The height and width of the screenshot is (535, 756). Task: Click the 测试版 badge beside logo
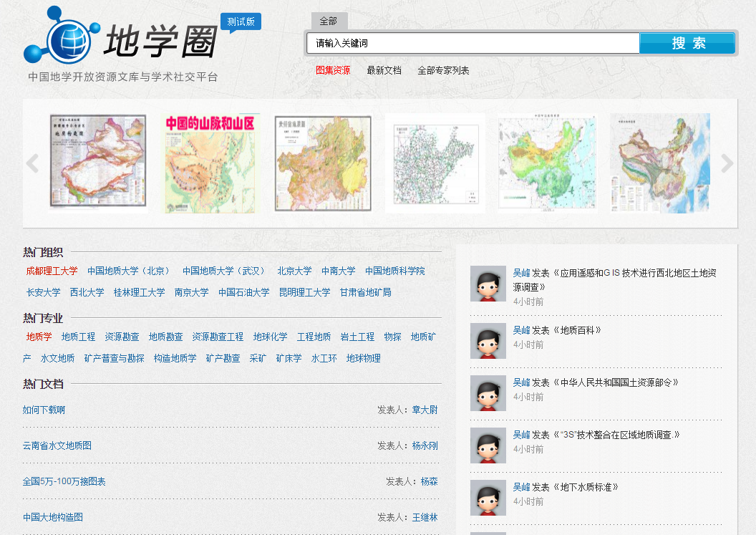pyautogui.click(x=241, y=22)
